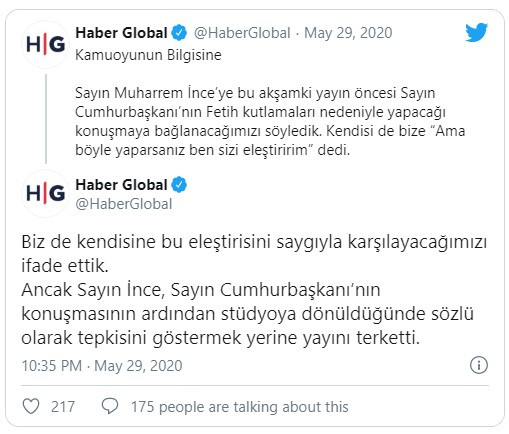
Task: Open tweet info via circled i icon
Action: coord(479,365)
